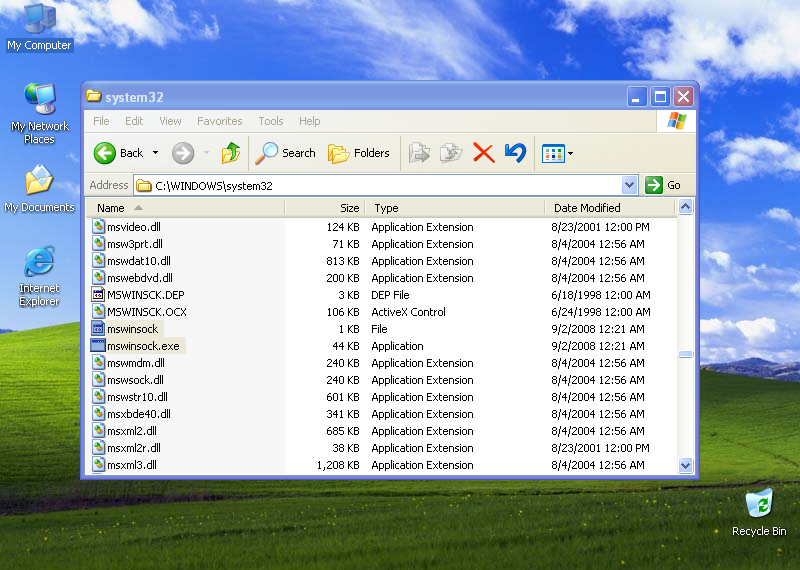Image resolution: width=800 pixels, height=570 pixels.
Task: Select the mswinsock.exe application icon
Action: pyautogui.click(x=98, y=345)
